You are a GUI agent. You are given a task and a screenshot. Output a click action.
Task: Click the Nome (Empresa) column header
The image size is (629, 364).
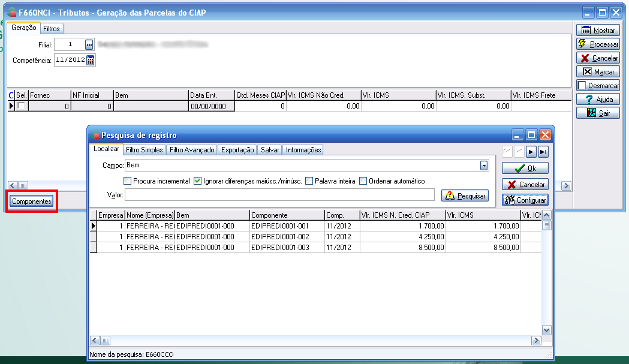click(x=150, y=215)
